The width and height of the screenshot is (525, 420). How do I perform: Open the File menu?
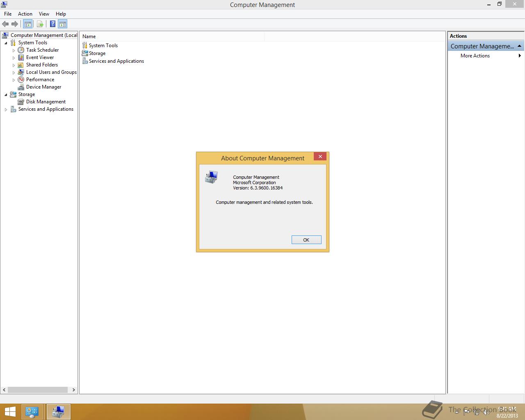(8, 14)
